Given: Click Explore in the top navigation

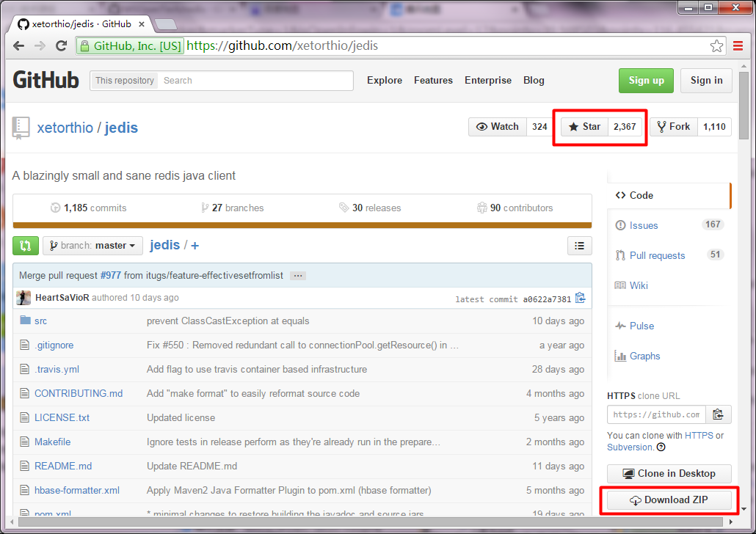Looking at the screenshot, I should click(385, 80).
